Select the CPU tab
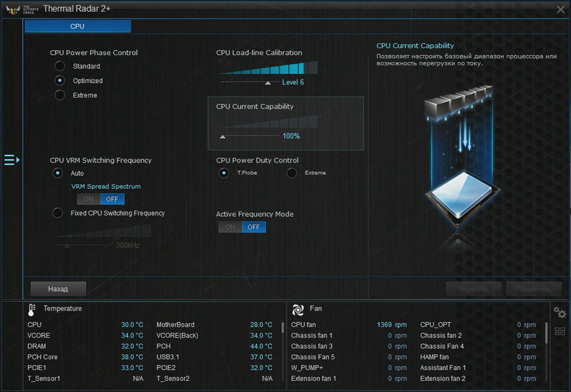 [x=78, y=26]
